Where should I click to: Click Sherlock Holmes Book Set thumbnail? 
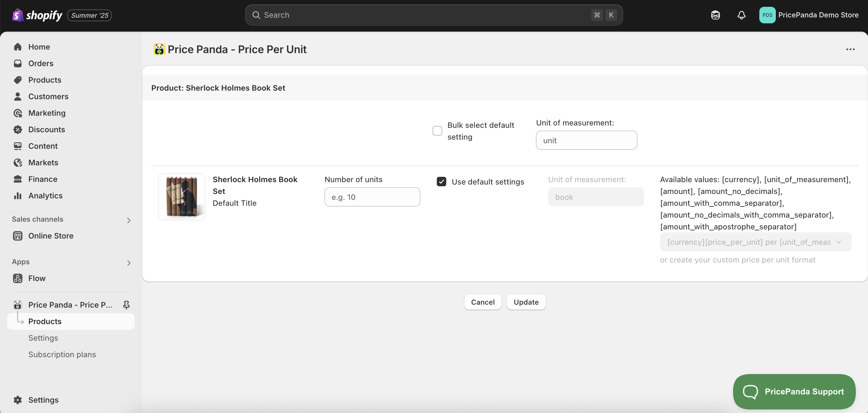click(182, 197)
